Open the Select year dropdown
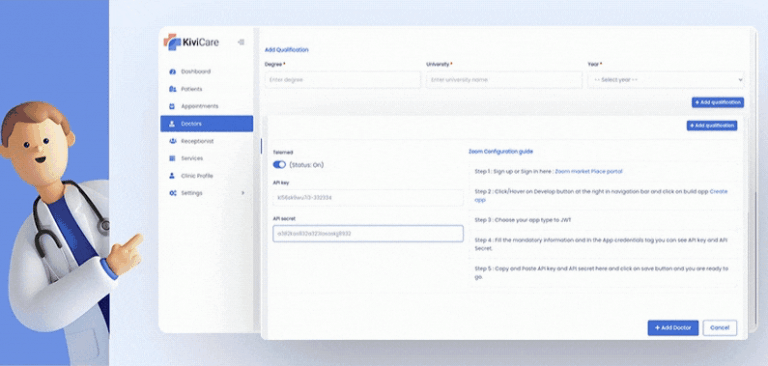This screenshot has width=768, height=366. pos(666,80)
